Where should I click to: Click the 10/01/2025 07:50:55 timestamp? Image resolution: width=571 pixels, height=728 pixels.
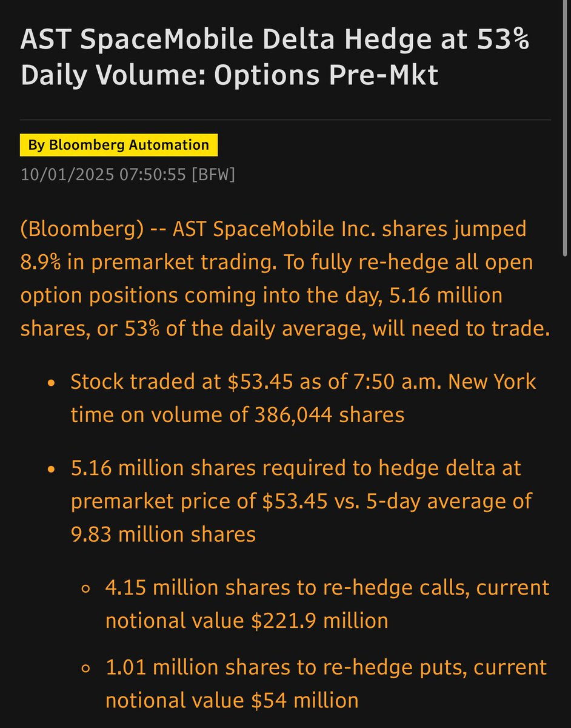(104, 174)
